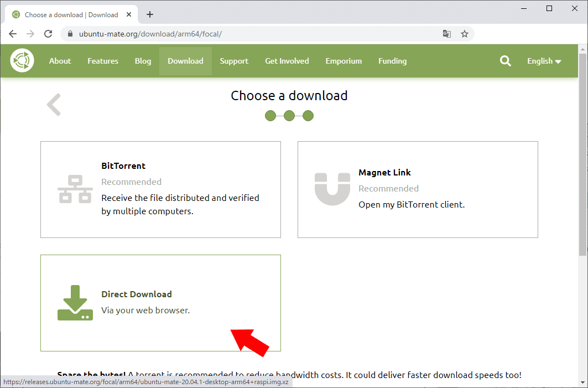
Task: Minimize the browser window
Action: click(524, 8)
